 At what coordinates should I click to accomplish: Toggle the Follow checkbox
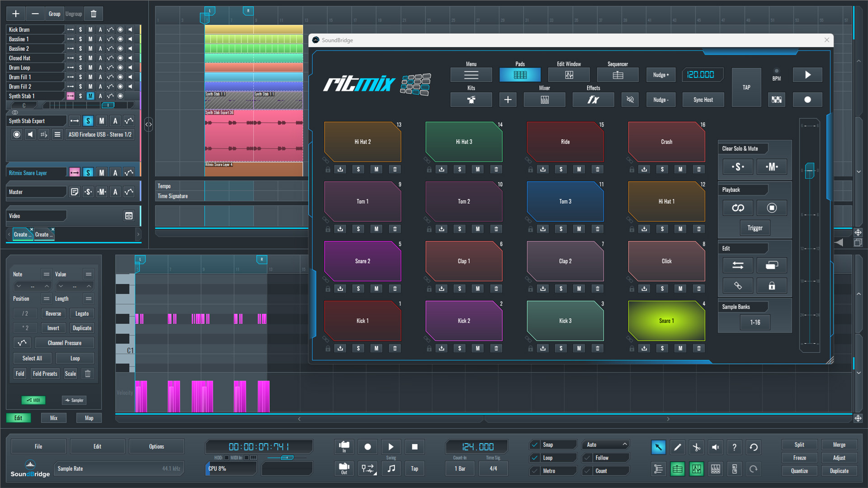(x=587, y=458)
